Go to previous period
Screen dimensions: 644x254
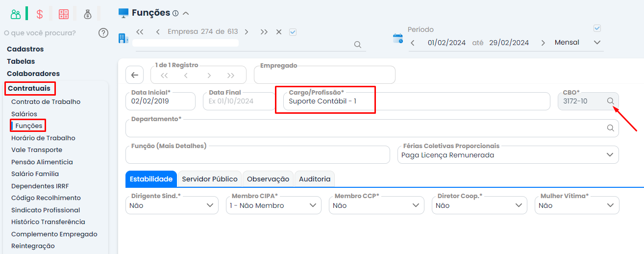(x=413, y=43)
